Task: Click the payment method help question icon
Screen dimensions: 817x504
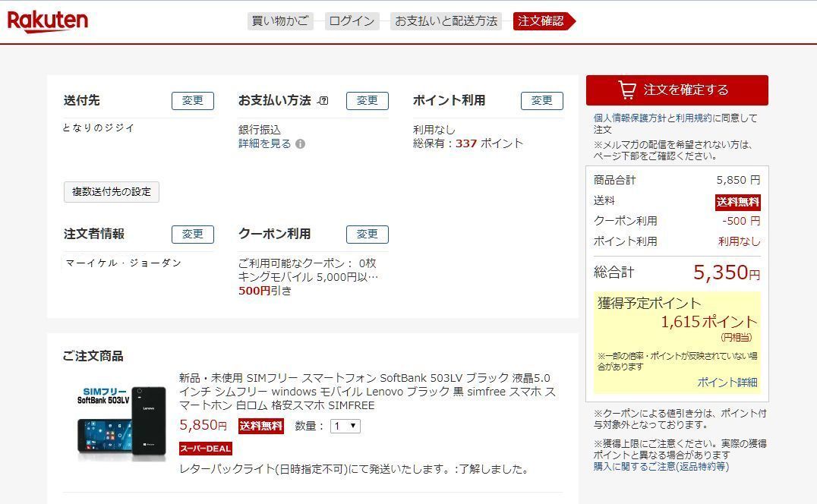Action: 323,101
